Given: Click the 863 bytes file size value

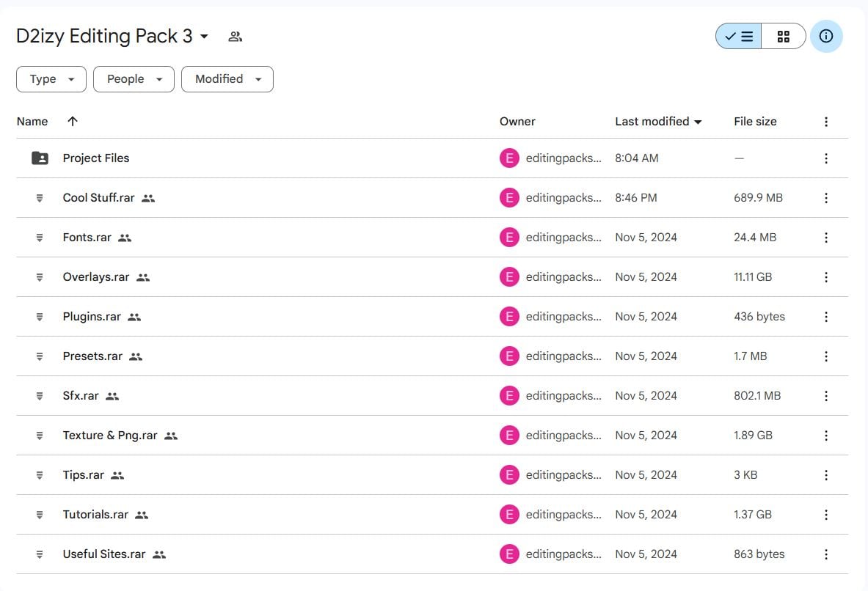Looking at the screenshot, I should (759, 554).
